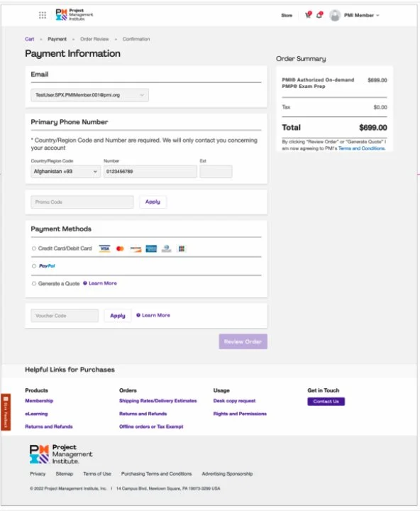This screenshot has width=420, height=511.
Task: Open the apps grid menu icon
Action: 43,15
